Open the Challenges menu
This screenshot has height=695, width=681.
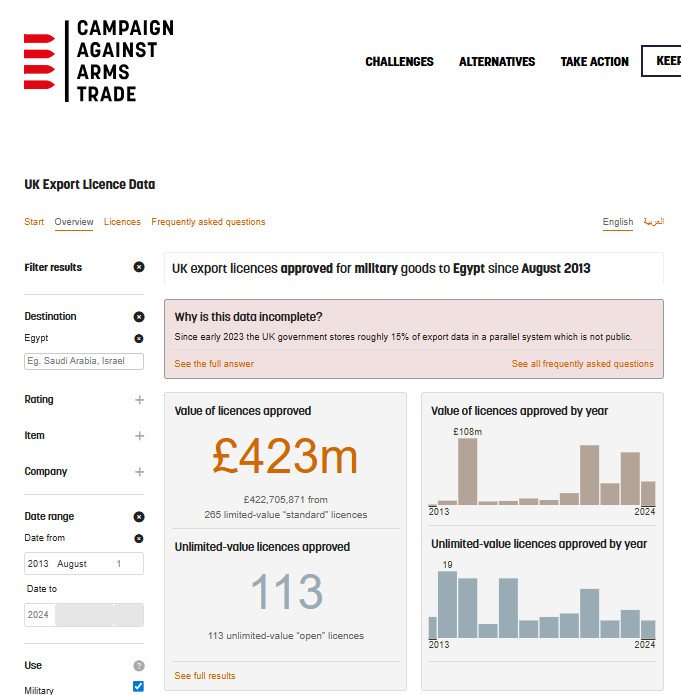399,62
